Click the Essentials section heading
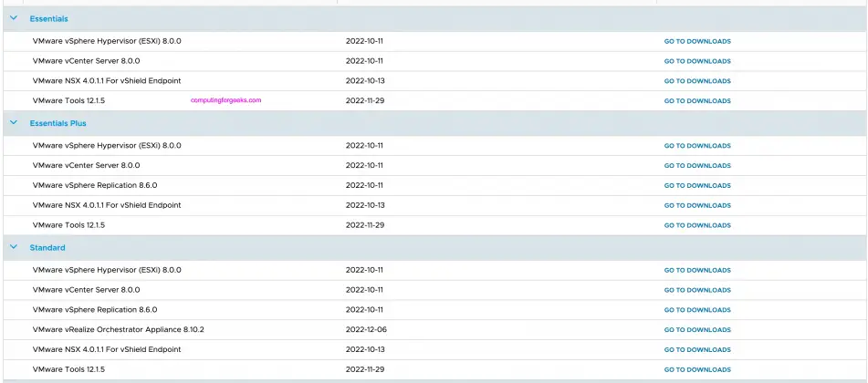This screenshot has height=383, width=868. (x=48, y=19)
